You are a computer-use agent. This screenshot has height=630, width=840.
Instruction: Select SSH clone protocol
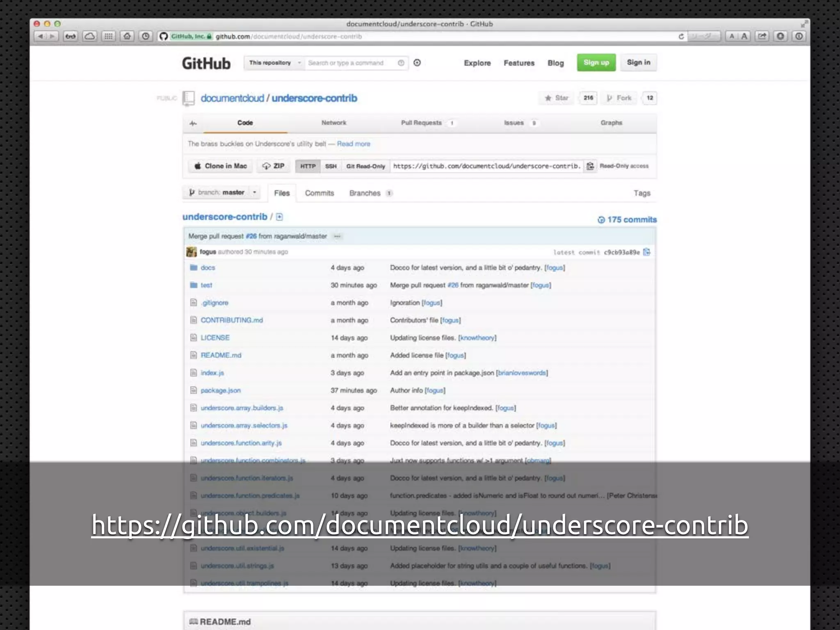point(331,166)
